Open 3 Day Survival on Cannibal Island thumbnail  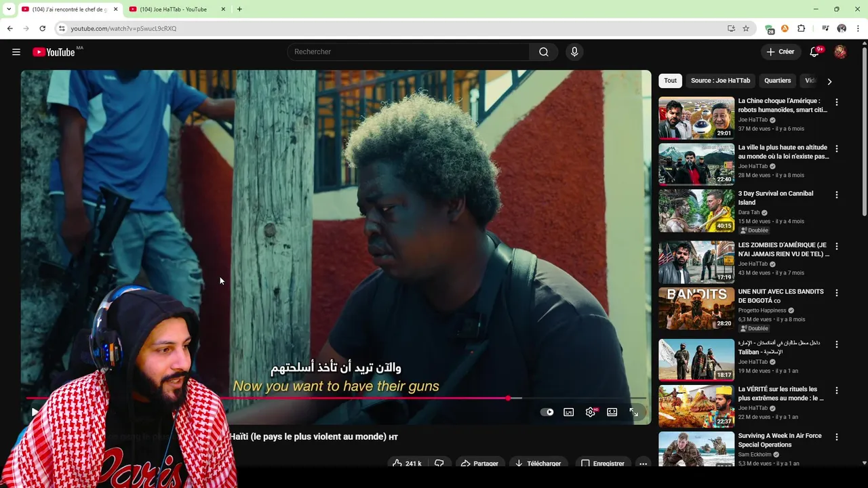click(x=696, y=210)
